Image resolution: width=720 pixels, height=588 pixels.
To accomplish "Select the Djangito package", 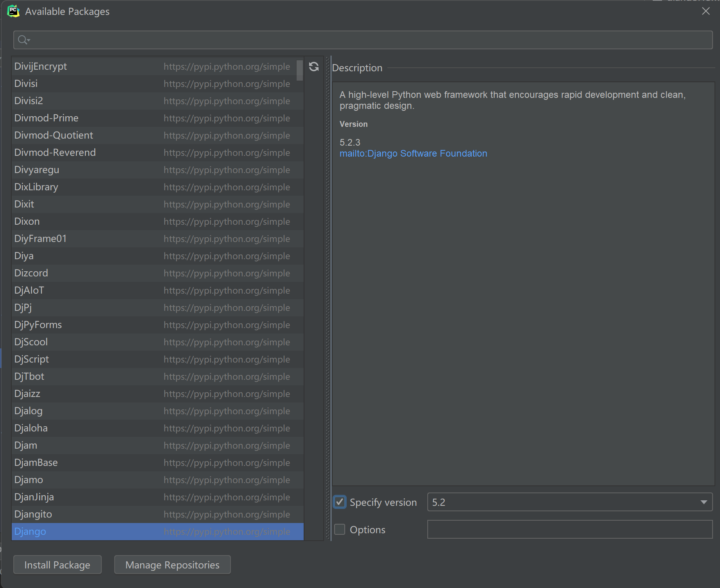I will 158,514.
